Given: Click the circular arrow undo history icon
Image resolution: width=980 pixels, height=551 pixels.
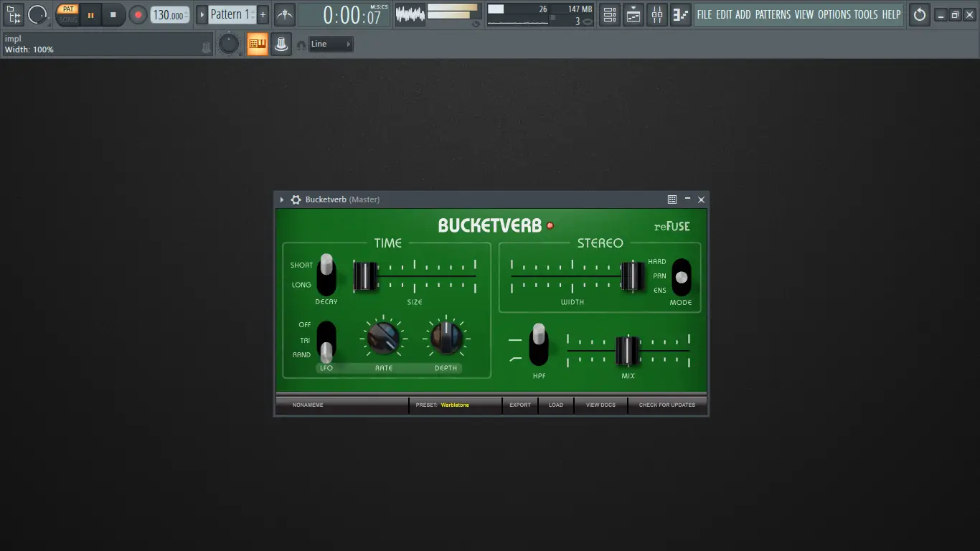Looking at the screenshot, I should [x=920, y=14].
